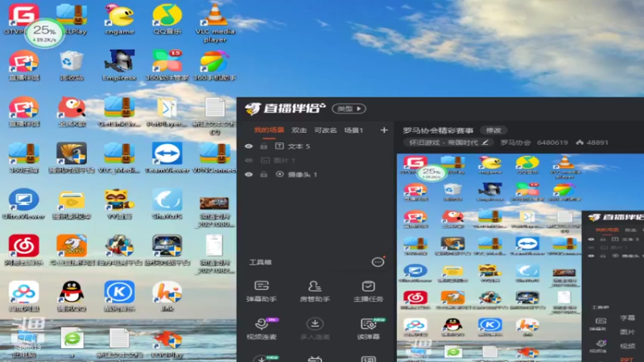Open the YY语音 raccoon shortcut
Screen dimensions: 644x362
(119, 204)
